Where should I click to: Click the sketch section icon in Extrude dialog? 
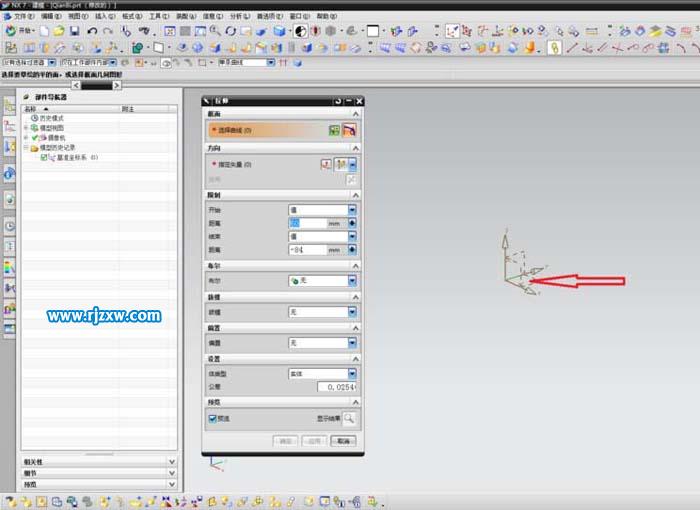tap(334, 130)
